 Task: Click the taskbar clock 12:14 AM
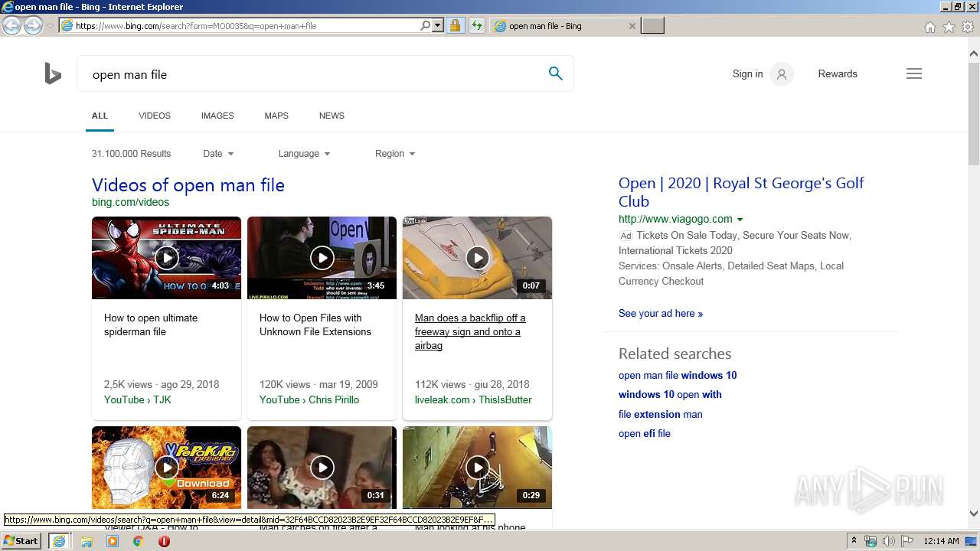coord(941,541)
